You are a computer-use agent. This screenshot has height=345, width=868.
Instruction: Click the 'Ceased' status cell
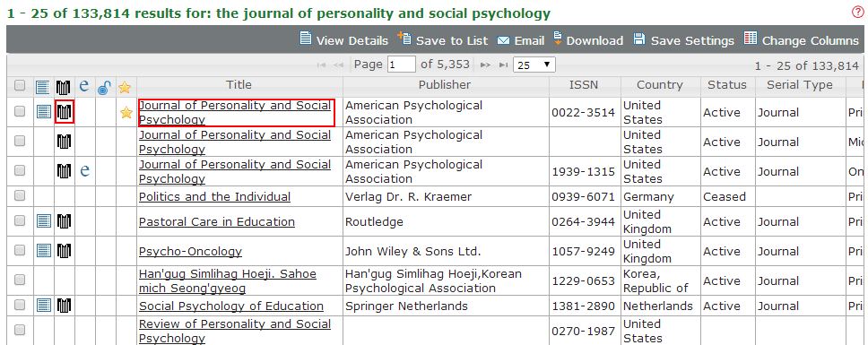coord(724,197)
